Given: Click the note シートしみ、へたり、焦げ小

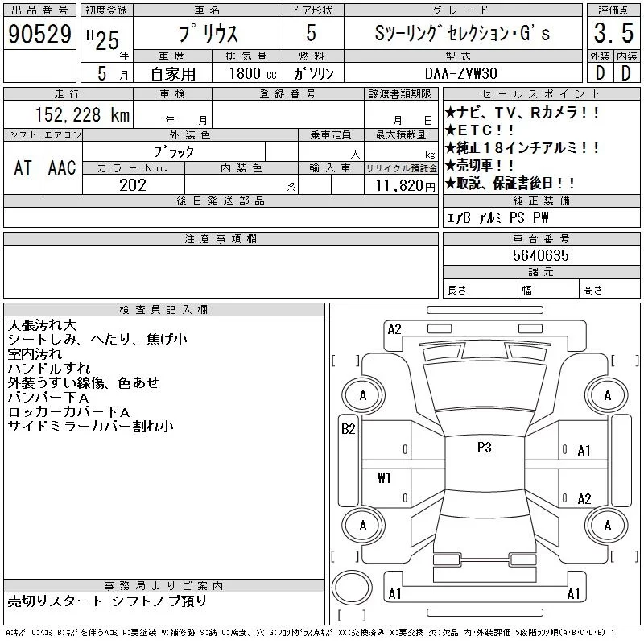Looking at the screenshot, I should 97,339.
